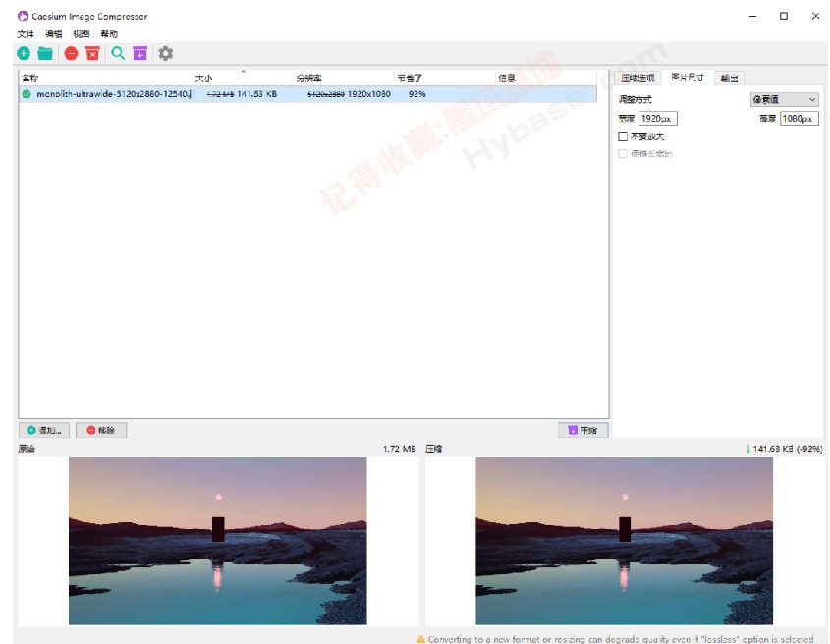Click the 141.63 KB (-92%) compressed size label
Screen dimensions: 830x644
click(x=785, y=449)
